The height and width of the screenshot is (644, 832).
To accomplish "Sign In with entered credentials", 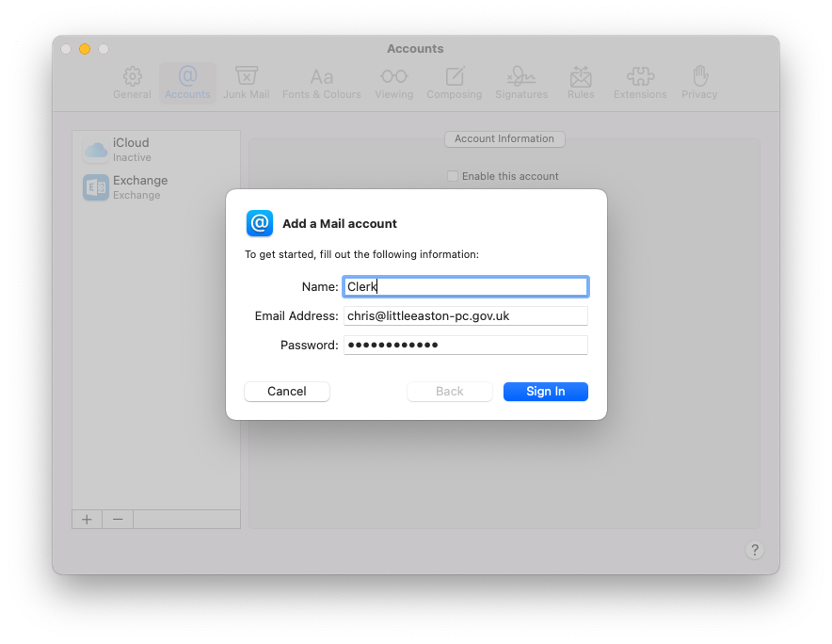I will 546,392.
